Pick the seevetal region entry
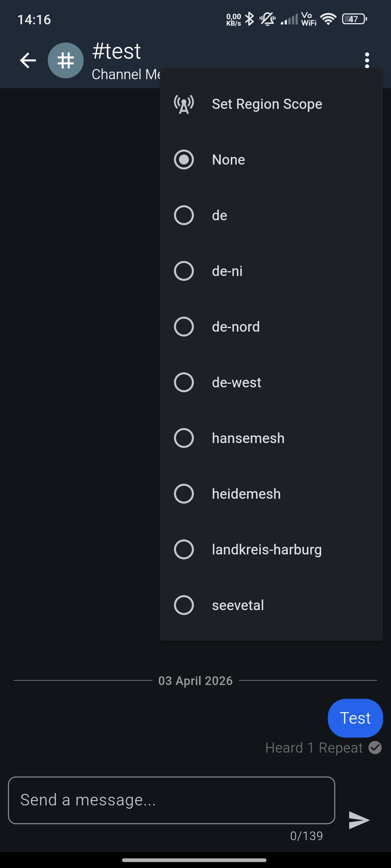Viewport: 391px width, 868px height. (184, 605)
